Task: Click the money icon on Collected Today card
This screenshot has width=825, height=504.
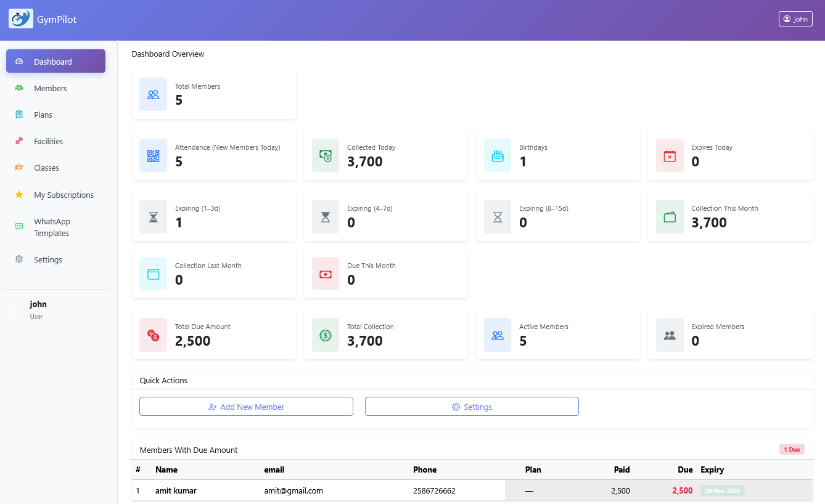Action: pyautogui.click(x=325, y=155)
